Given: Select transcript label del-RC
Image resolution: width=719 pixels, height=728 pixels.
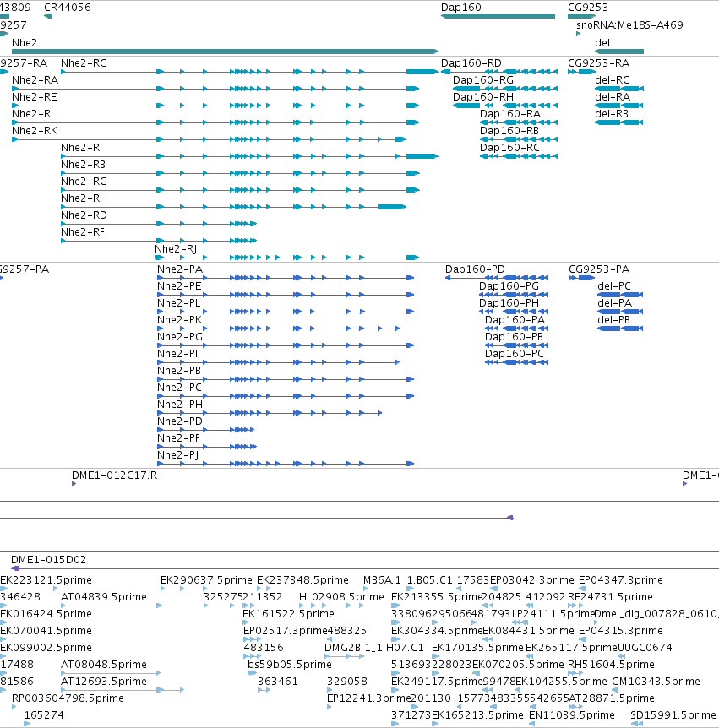Looking at the screenshot, I should click(612, 80).
